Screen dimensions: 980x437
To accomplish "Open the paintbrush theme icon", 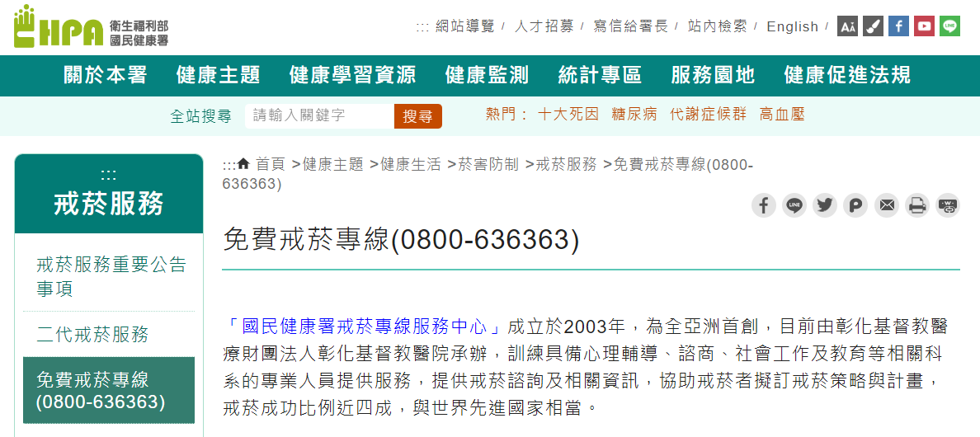I will (x=873, y=26).
